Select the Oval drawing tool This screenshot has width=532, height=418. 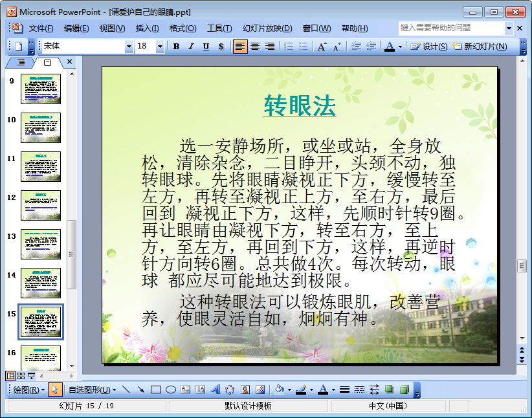click(171, 390)
